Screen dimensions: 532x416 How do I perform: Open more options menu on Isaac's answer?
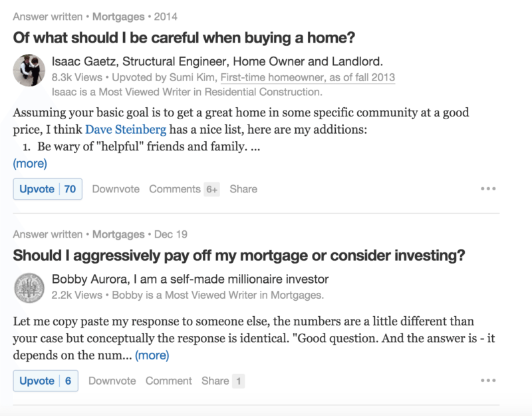(x=488, y=188)
